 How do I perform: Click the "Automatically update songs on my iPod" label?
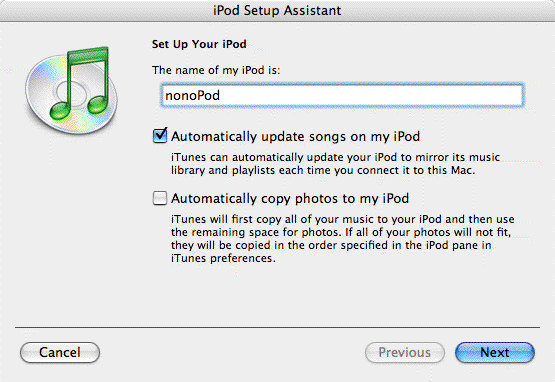pos(295,136)
